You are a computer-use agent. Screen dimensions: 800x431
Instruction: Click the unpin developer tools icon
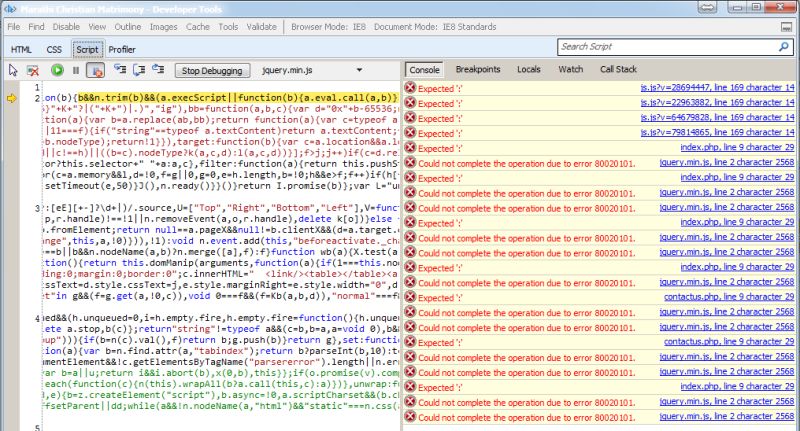click(787, 27)
